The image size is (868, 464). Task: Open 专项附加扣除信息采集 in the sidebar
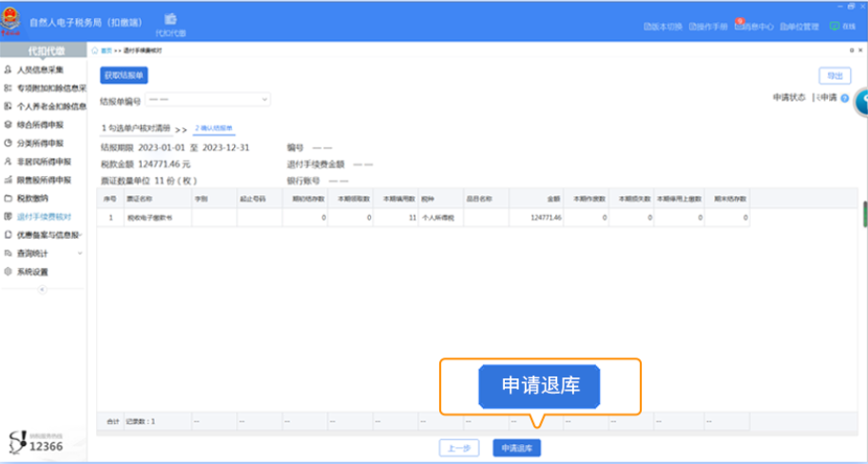pos(46,88)
